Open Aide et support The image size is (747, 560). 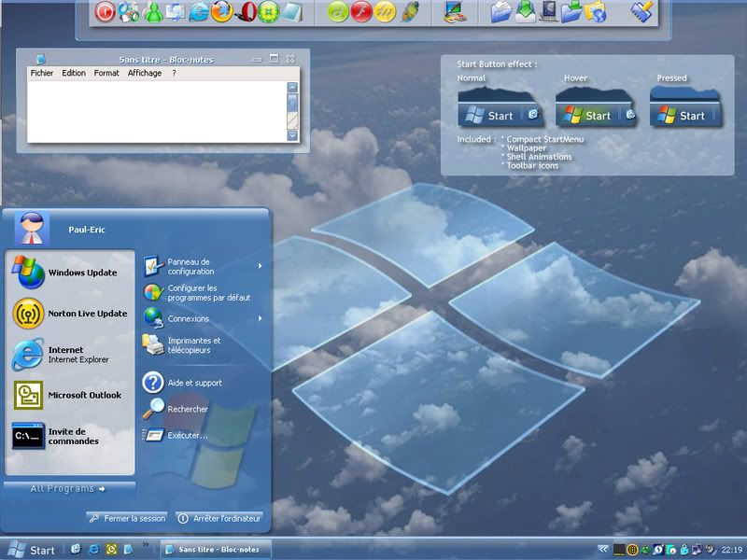tap(183, 383)
